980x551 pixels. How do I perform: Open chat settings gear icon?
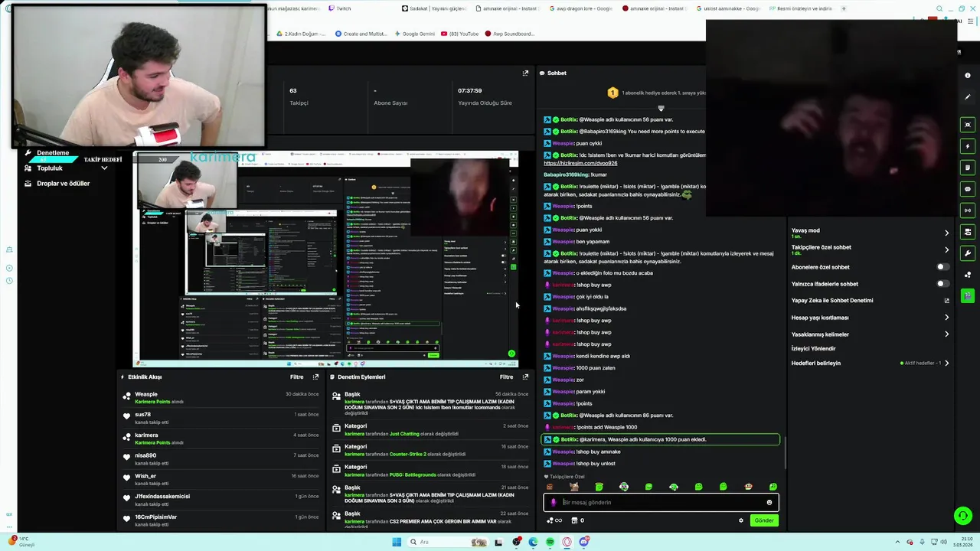[x=740, y=520]
